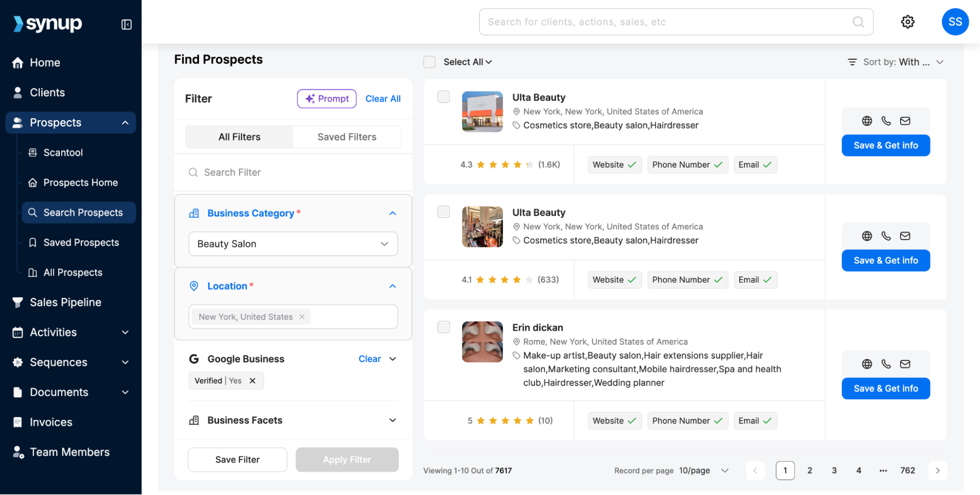Click email envelope icon for Erin dickan
This screenshot has width=980, height=495.
[x=905, y=364]
